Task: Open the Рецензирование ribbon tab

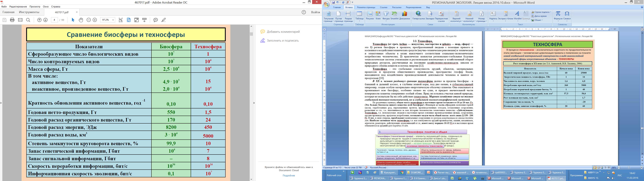Action: tap(414, 8)
